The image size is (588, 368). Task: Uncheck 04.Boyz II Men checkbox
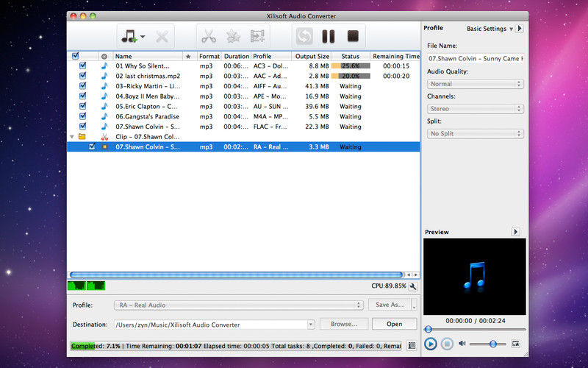pyautogui.click(x=82, y=96)
